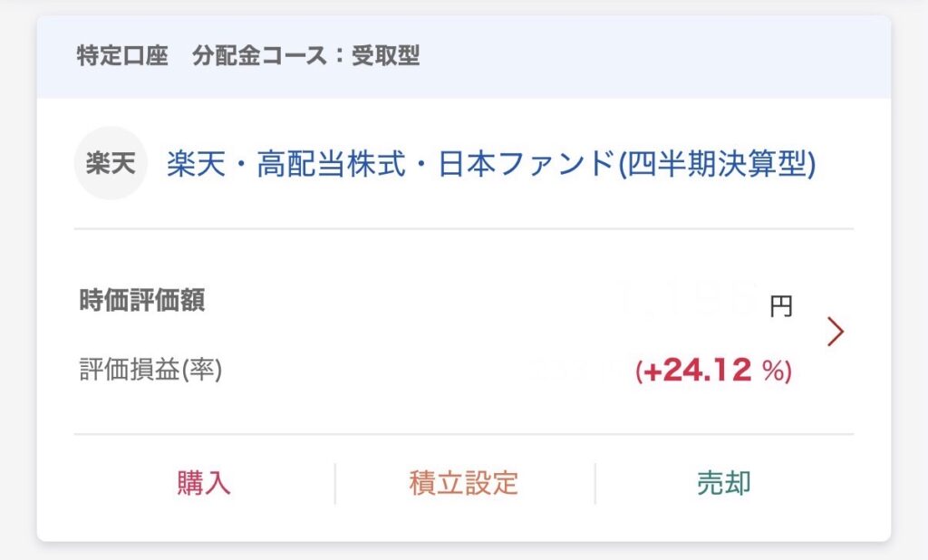The image size is (928, 560).
Task: Open 積立設定 for this fund
Action: click(464, 483)
